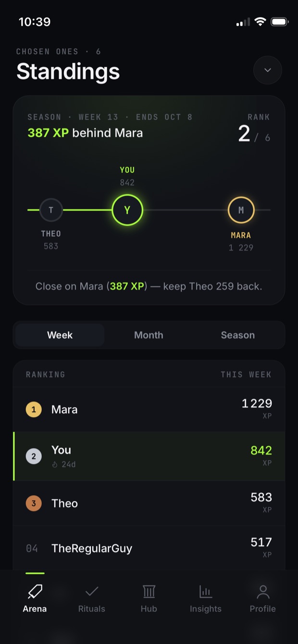Screen dimensions: 298x644
Task: Open Theo's ranking row
Action: [149, 503]
